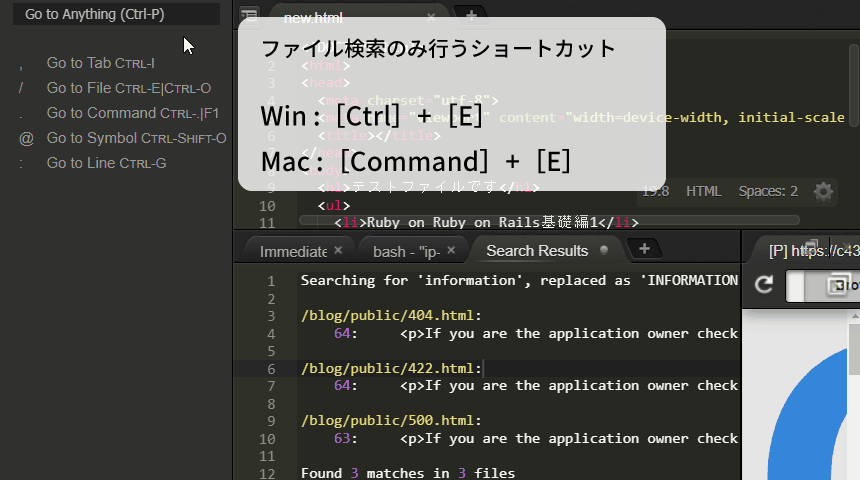
Task: Close the bash terminal tab
Action: (x=451, y=250)
